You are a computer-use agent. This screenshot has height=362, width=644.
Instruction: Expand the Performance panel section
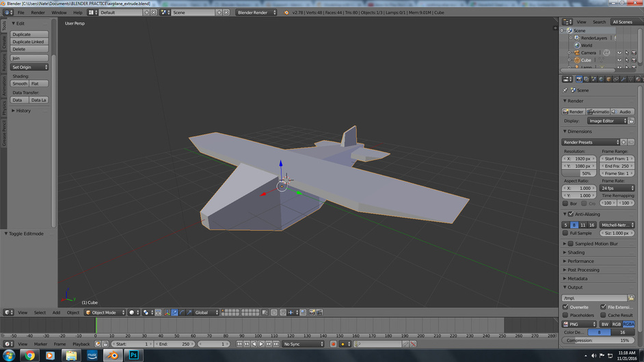(580, 261)
